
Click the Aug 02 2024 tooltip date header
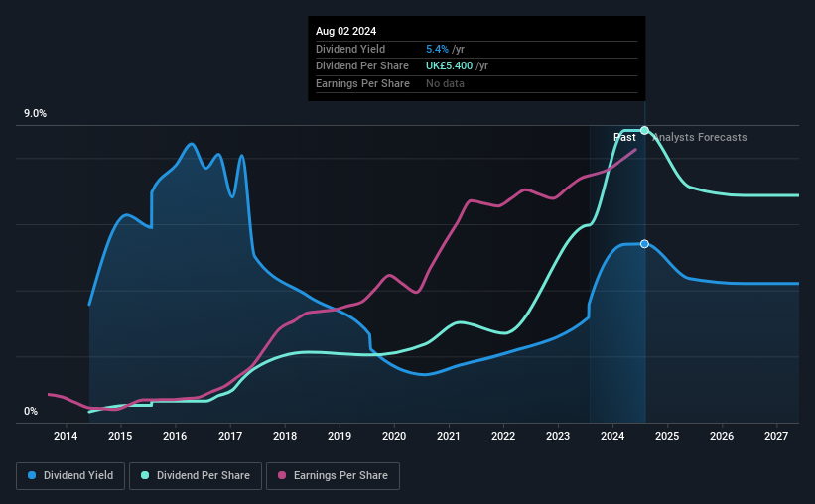pos(345,31)
